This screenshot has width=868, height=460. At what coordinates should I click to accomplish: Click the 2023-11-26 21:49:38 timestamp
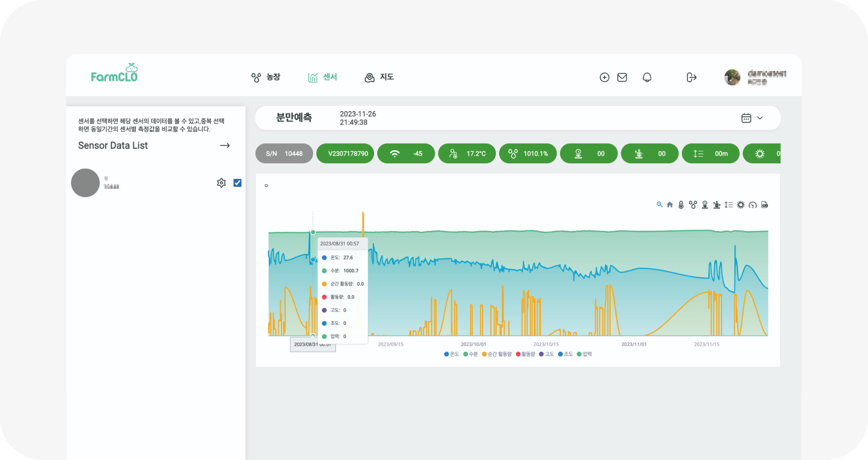pyautogui.click(x=358, y=118)
